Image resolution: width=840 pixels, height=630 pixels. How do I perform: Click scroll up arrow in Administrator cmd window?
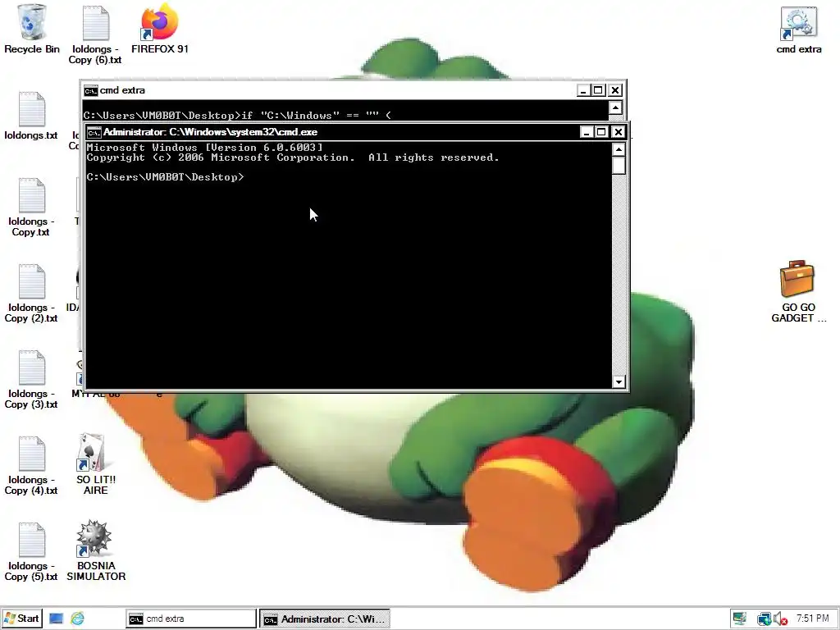pos(619,149)
